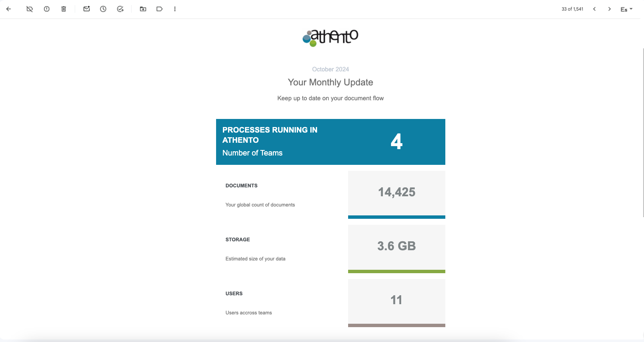Mark the email as unread
The image size is (644, 342).
87,9
